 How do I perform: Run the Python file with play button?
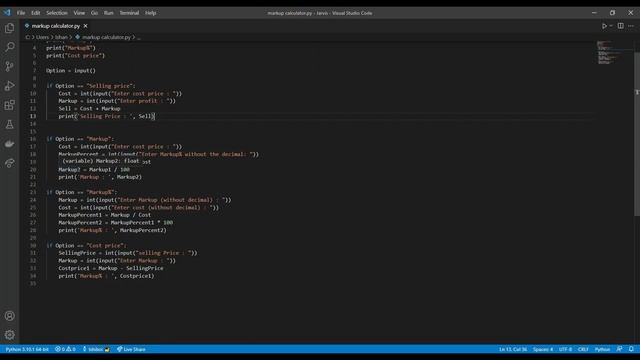[604, 26]
